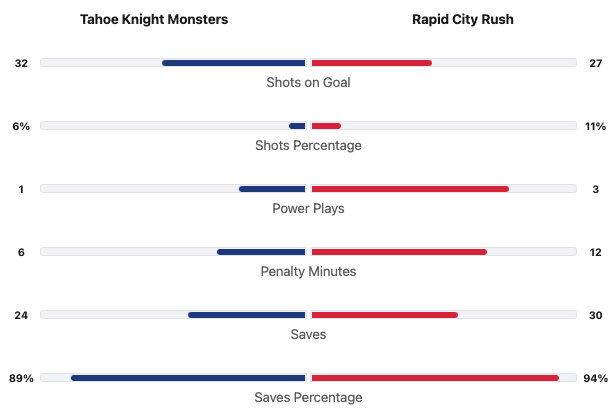Viewport: 616px width, 415px height.
Task: Click the Rapid City Rush team name
Action: point(462,20)
